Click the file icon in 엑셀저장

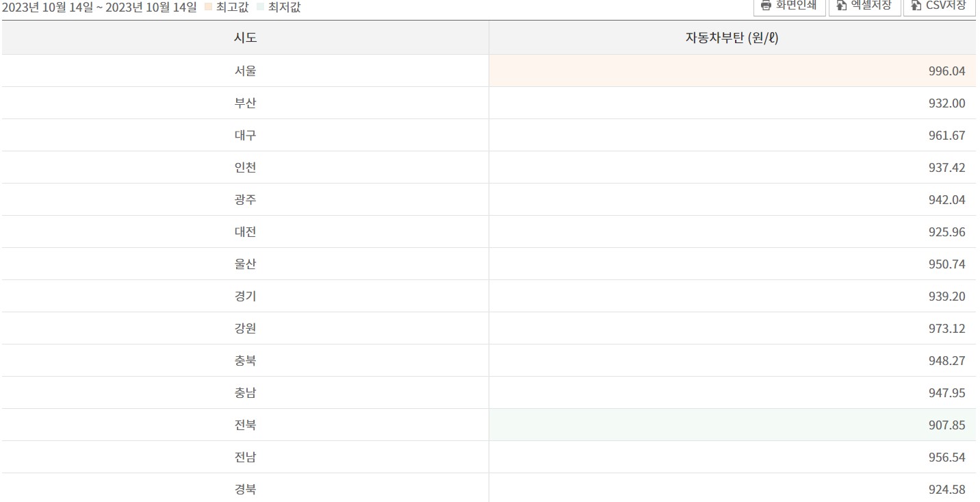click(x=841, y=5)
